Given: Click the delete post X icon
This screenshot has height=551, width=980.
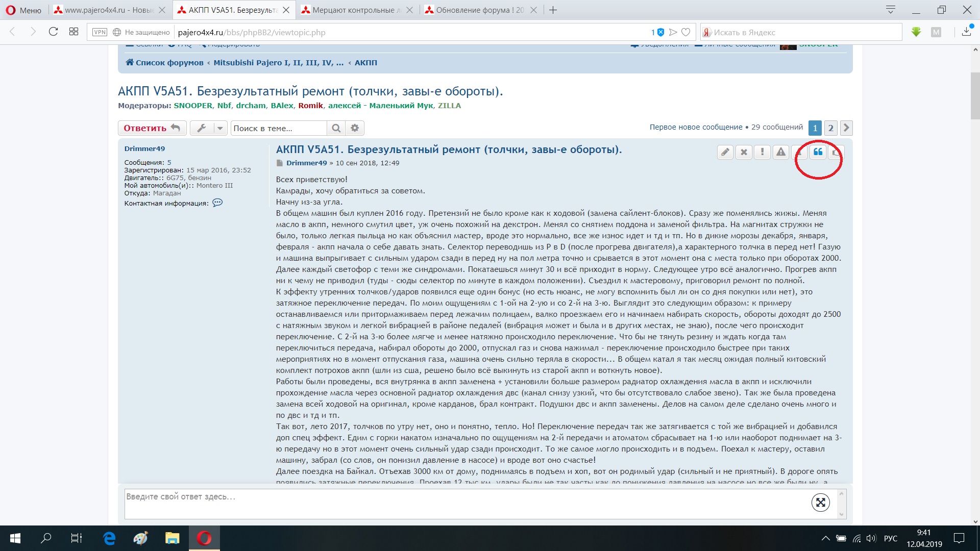Looking at the screenshot, I should tap(744, 152).
